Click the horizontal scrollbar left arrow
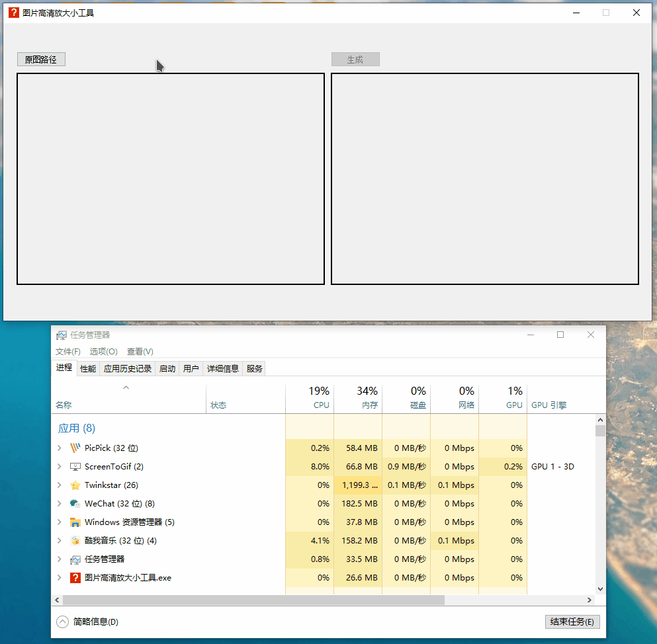 pyautogui.click(x=57, y=600)
